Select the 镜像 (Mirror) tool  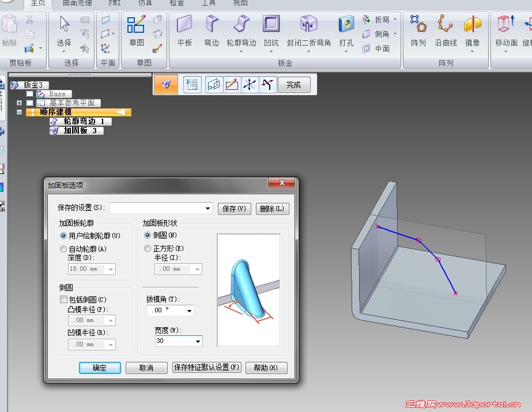(x=472, y=33)
